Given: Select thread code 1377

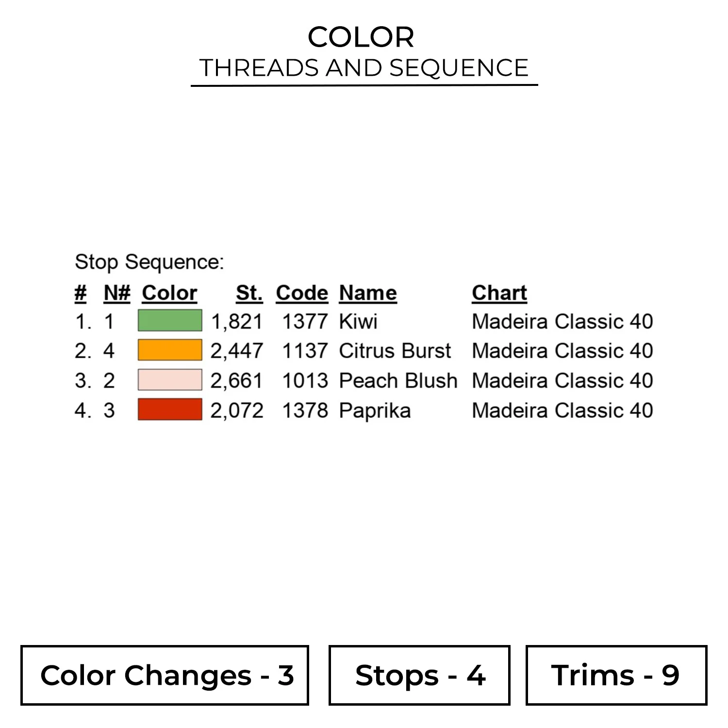Looking at the screenshot, I should pyautogui.click(x=305, y=321).
